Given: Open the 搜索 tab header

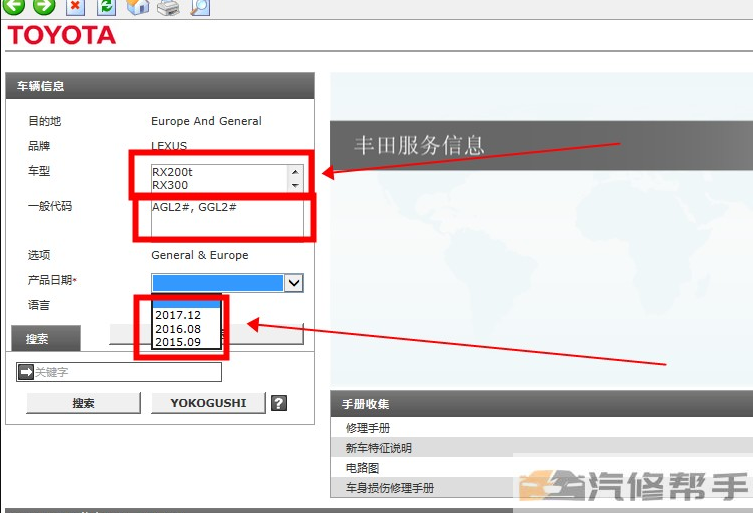Looking at the screenshot, I should 46,339.
